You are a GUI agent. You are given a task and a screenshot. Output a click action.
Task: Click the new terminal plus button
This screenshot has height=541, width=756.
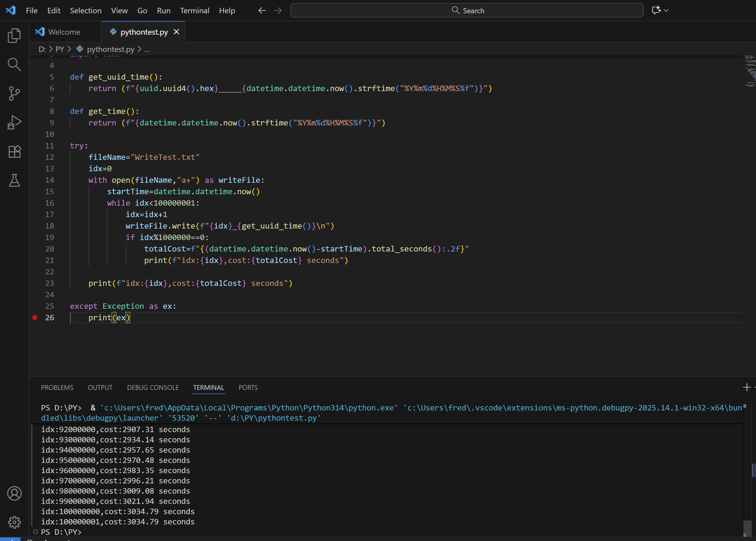(x=746, y=387)
